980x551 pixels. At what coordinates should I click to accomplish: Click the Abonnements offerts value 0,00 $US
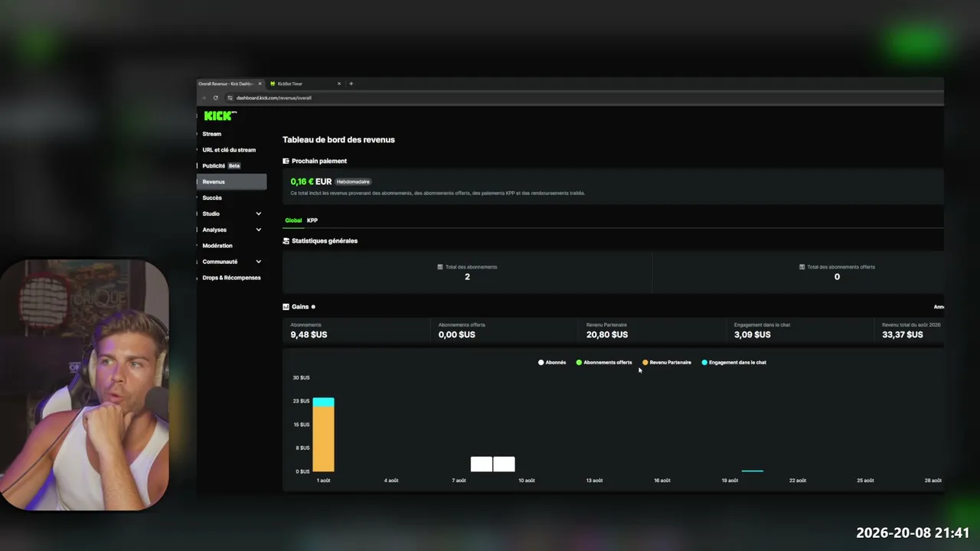coord(456,334)
